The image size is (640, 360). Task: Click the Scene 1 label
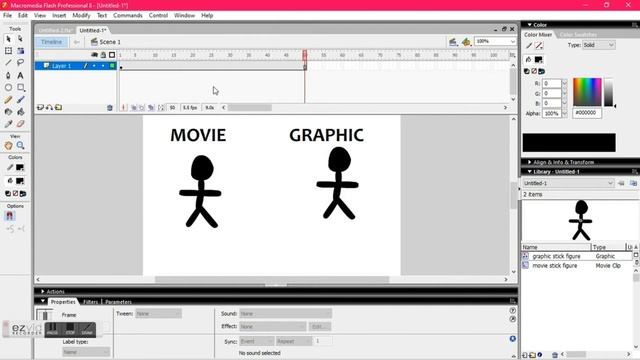110,42
